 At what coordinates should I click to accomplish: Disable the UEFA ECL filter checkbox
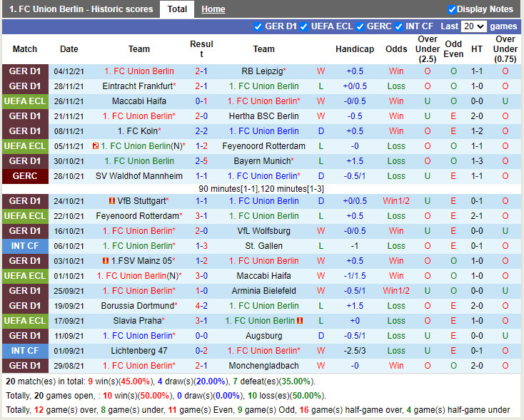point(305,26)
